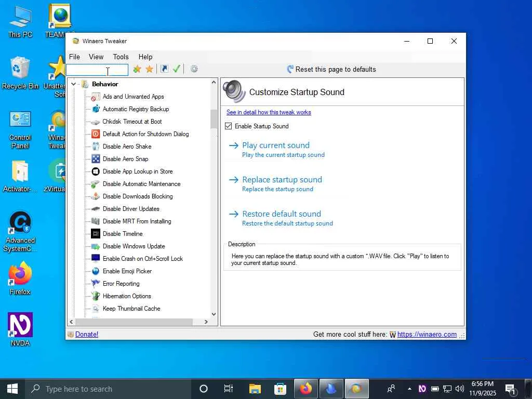The height and width of the screenshot is (399, 532).
Task: Click the tree horizontal scrollbar right arrow
Action: (206, 322)
